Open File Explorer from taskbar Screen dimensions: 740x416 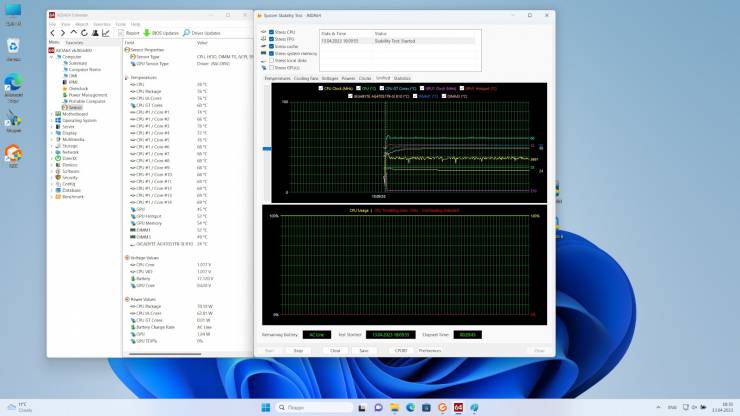pos(395,408)
